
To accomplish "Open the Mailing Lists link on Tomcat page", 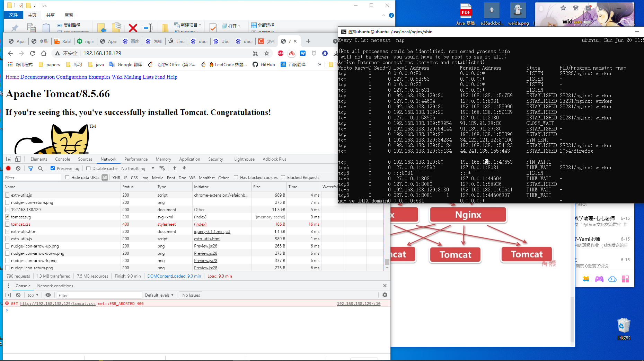I will tap(139, 77).
